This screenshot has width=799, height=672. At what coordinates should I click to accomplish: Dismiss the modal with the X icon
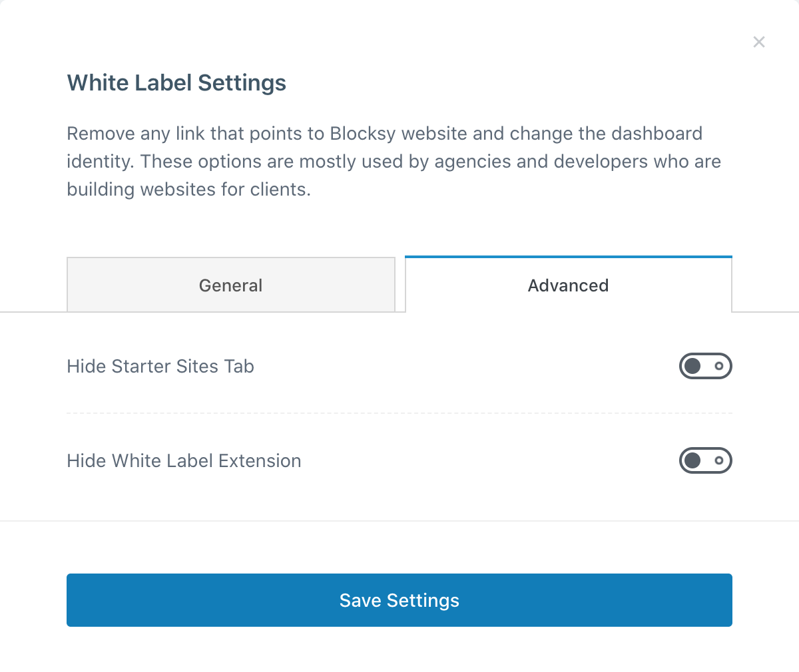(758, 42)
